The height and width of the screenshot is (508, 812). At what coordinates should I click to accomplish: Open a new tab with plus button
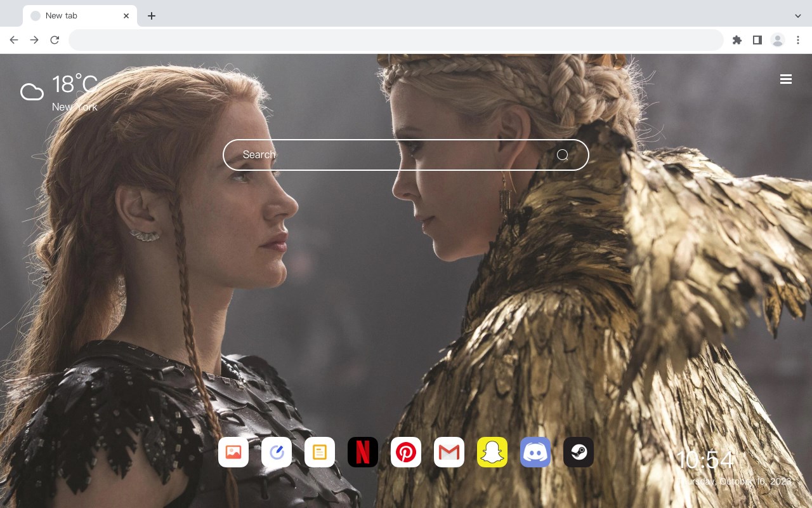(x=151, y=16)
